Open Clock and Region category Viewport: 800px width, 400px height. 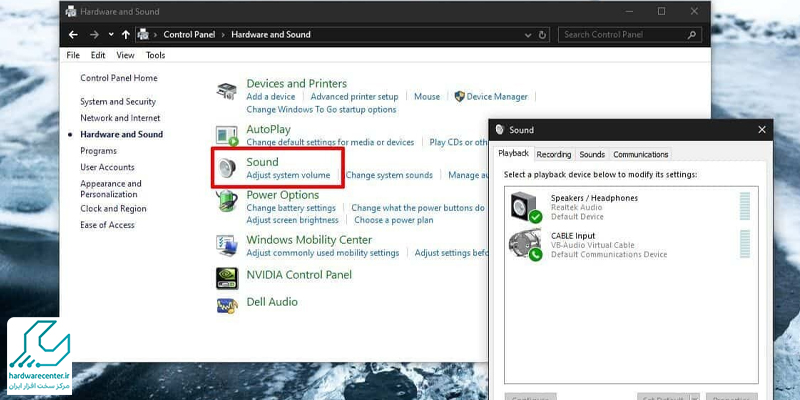pyautogui.click(x=113, y=208)
